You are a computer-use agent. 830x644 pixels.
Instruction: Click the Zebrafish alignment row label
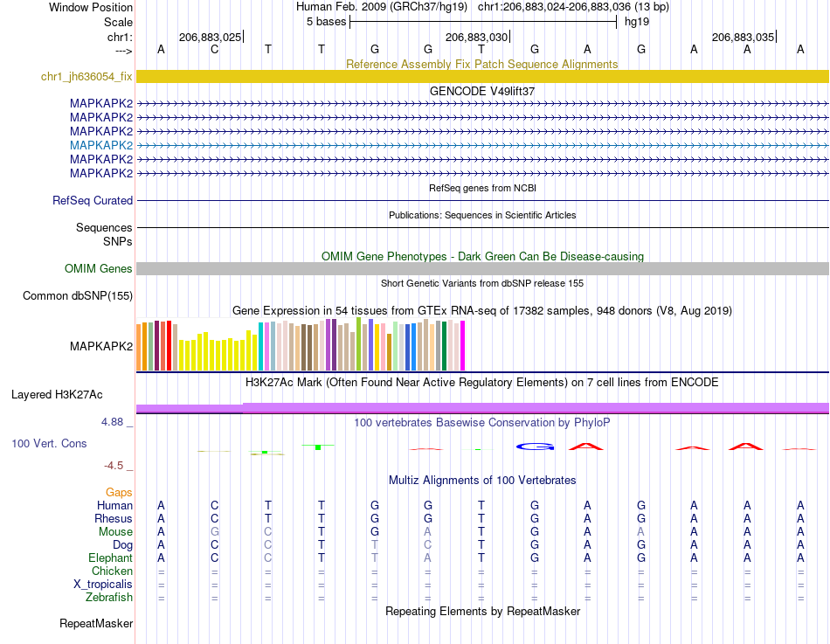pyautogui.click(x=109, y=598)
